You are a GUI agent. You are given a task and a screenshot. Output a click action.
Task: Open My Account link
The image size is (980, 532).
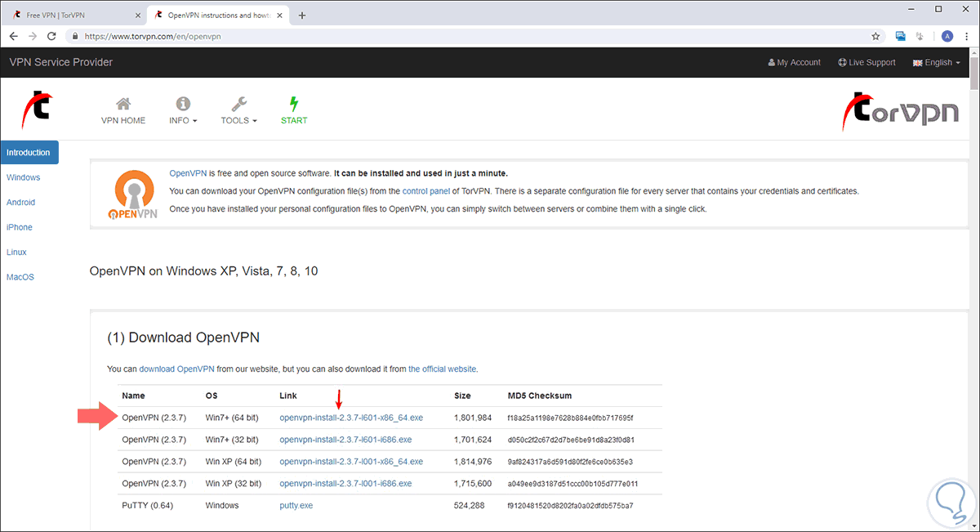click(795, 63)
